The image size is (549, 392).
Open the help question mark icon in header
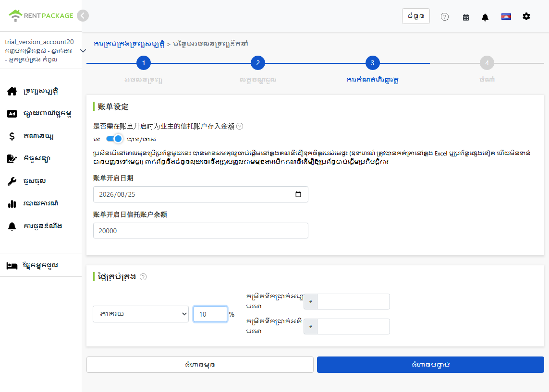tap(445, 17)
